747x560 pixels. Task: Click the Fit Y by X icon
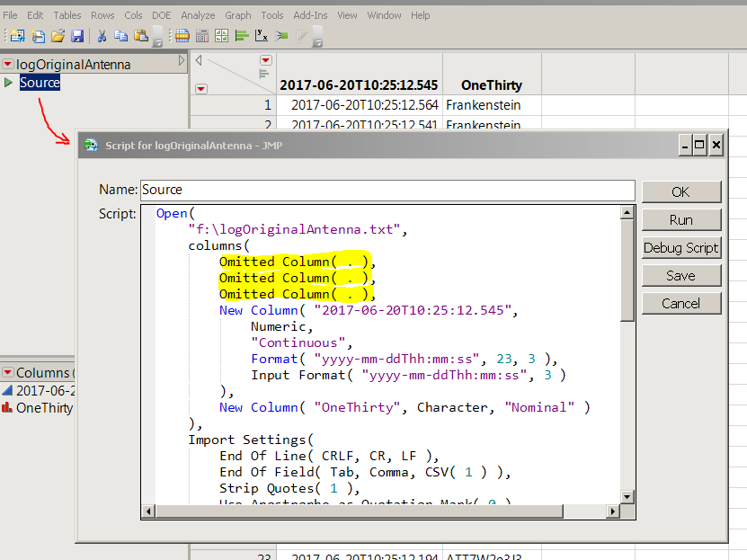pyautogui.click(x=262, y=36)
